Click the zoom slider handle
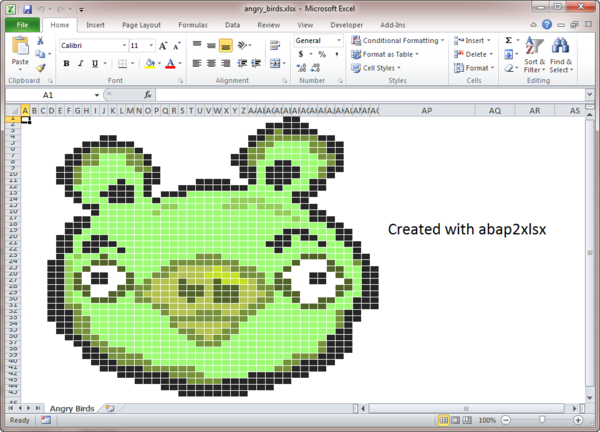600x432 pixels. click(542, 420)
